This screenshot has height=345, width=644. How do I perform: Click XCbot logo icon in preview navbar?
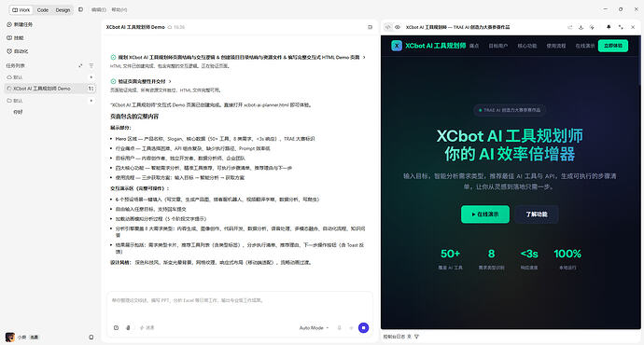pos(397,46)
